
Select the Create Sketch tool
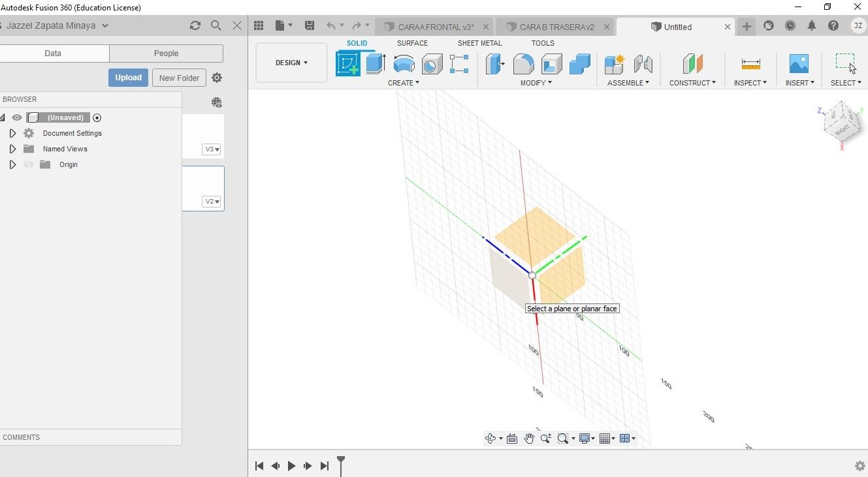(348, 64)
